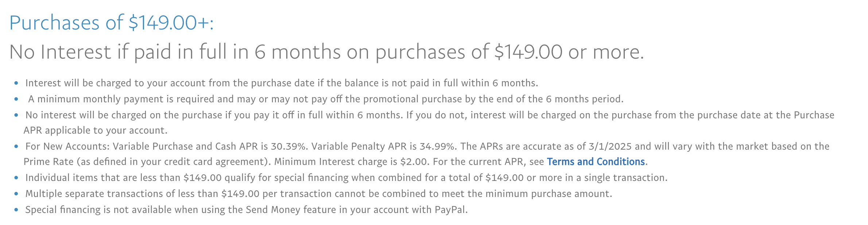Select the bullet dot before "Individual items"
The image size is (868, 225).
(16, 178)
